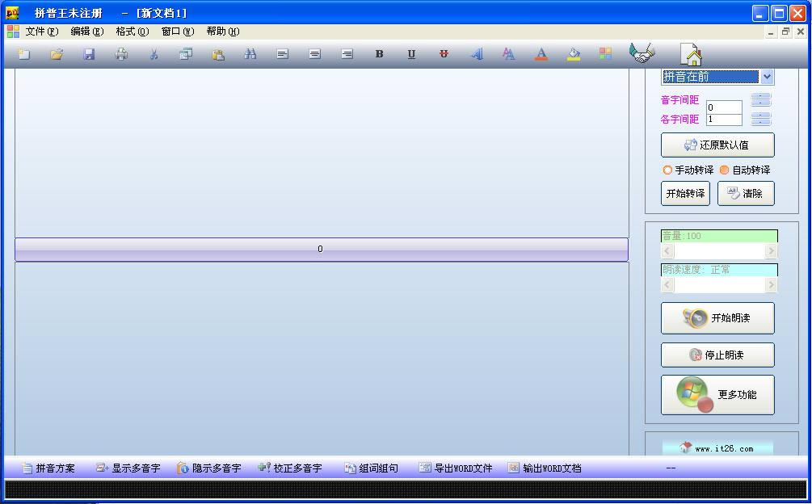Screen dimensions: 812x504
Task: Open the 格式 menu
Action: pos(132,31)
